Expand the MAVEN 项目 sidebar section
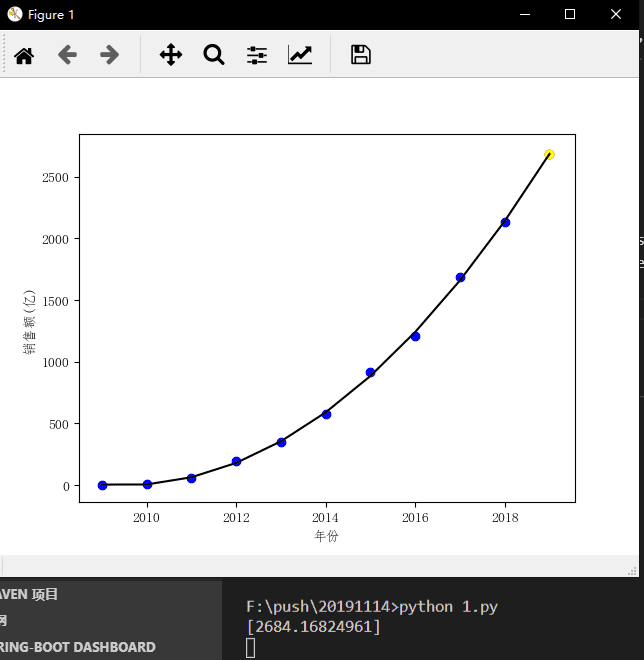 (30, 594)
